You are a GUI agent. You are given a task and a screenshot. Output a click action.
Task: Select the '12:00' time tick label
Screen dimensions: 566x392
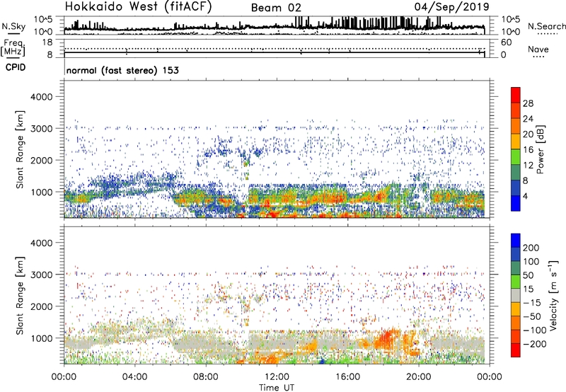pos(277,377)
